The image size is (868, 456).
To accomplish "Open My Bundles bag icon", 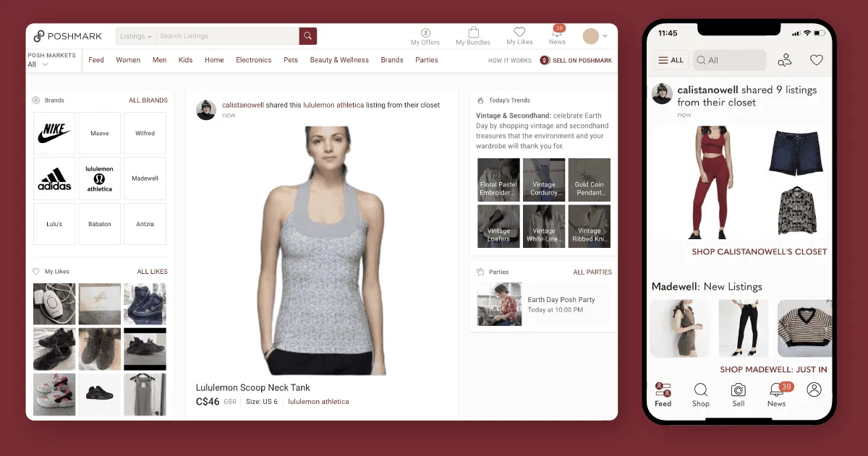I will (473, 33).
